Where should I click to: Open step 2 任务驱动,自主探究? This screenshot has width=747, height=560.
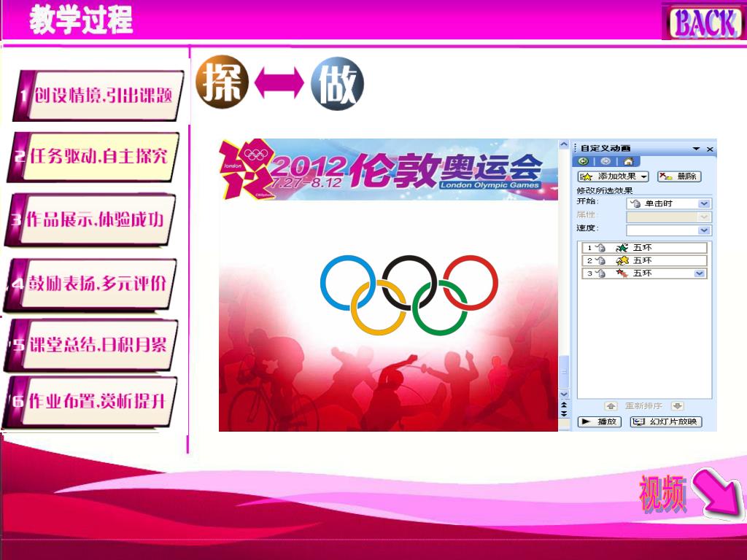[94, 156]
